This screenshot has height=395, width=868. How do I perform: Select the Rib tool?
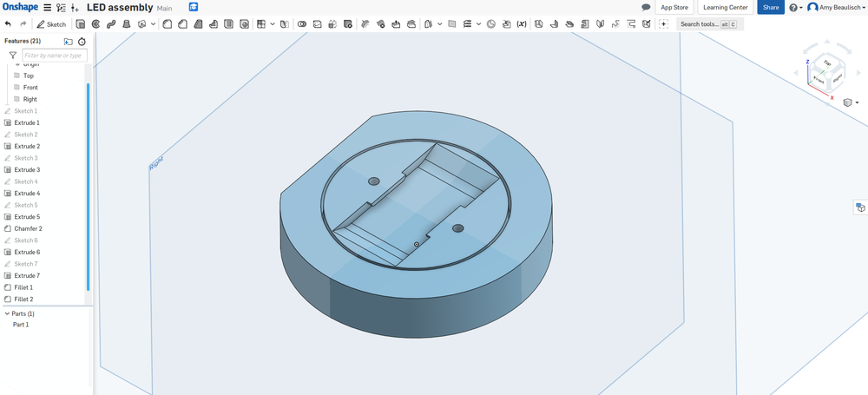click(x=213, y=23)
